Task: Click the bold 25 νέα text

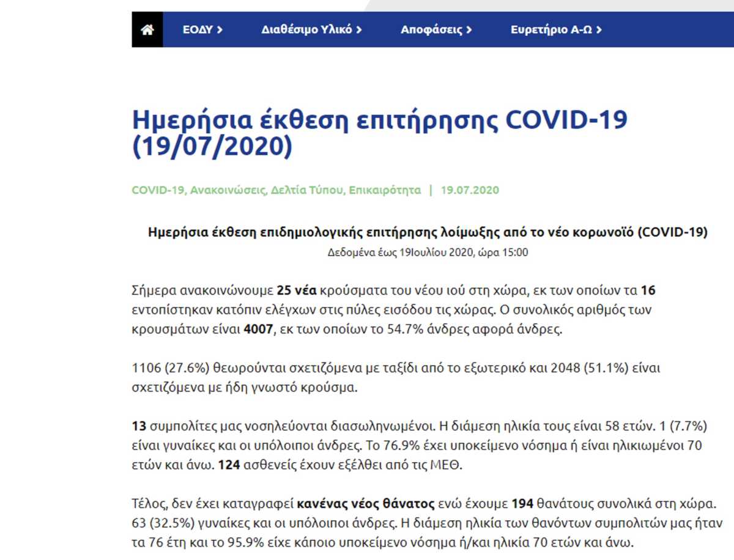Action: tap(299, 290)
